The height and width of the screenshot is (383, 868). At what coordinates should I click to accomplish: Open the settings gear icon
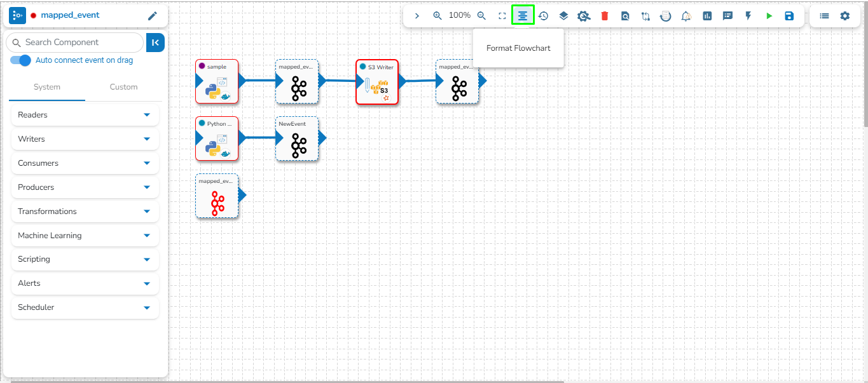coord(845,16)
